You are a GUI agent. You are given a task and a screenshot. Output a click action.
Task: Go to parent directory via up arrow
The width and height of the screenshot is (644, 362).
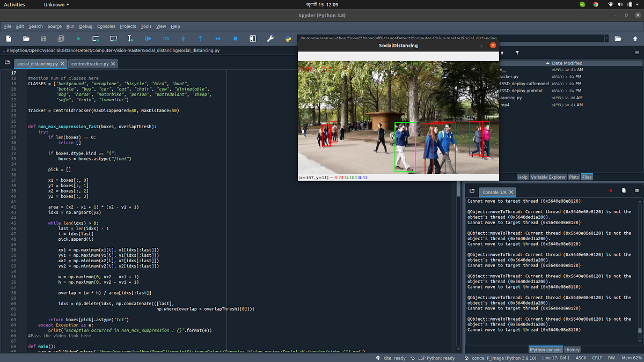pyautogui.click(x=502, y=53)
